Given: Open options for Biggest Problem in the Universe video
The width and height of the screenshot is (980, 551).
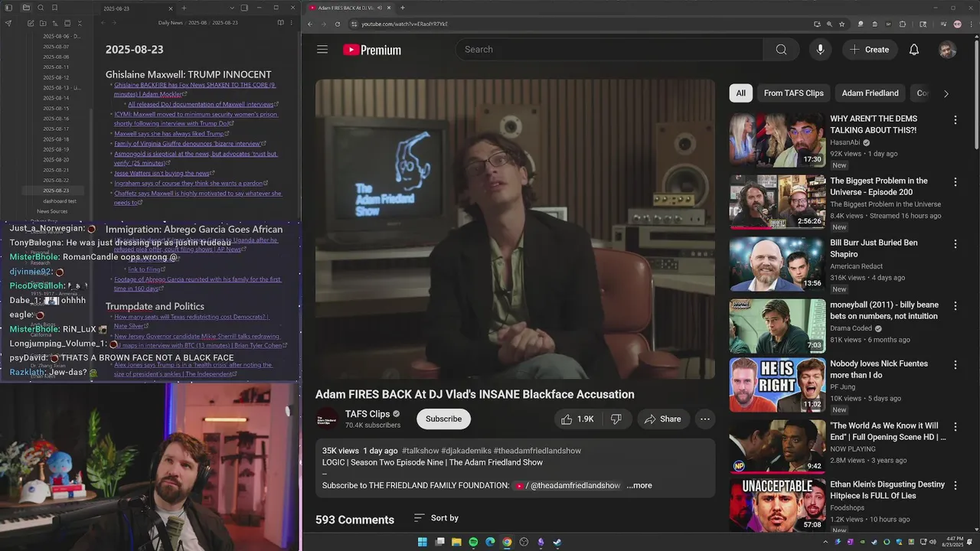Looking at the screenshot, I should [955, 182].
